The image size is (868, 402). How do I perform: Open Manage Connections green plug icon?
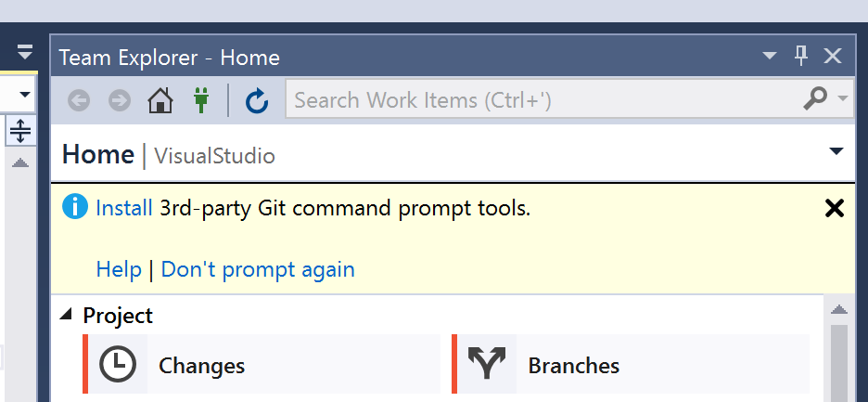pyautogui.click(x=201, y=101)
